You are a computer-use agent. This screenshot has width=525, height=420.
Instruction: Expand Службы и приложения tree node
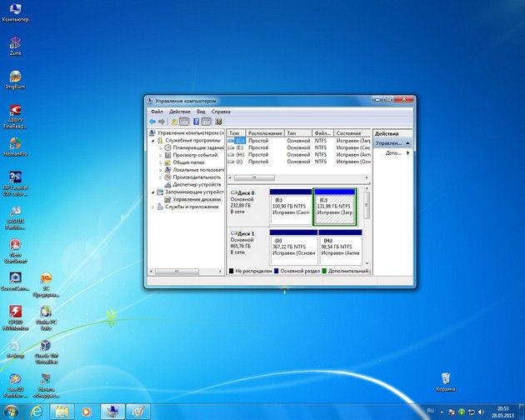click(x=153, y=207)
